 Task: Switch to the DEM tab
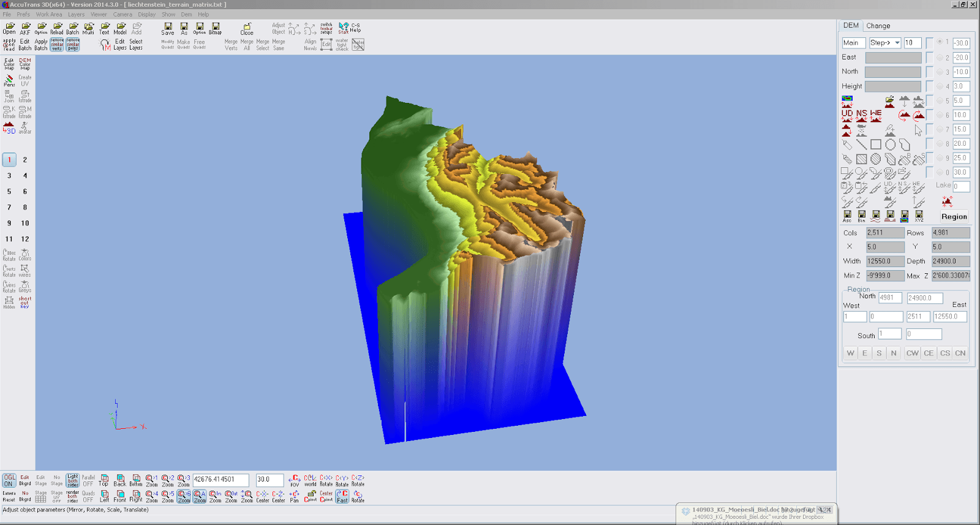[x=851, y=25]
